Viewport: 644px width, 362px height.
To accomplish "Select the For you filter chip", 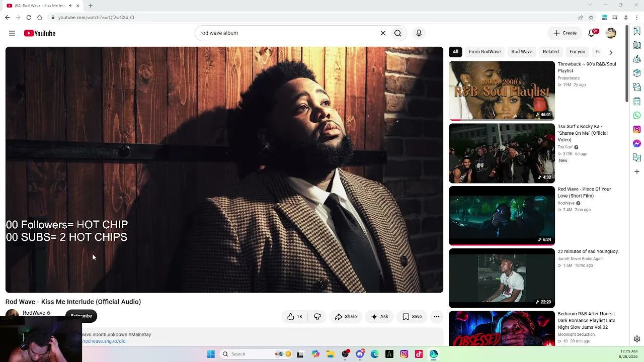I will pyautogui.click(x=577, y=52).
